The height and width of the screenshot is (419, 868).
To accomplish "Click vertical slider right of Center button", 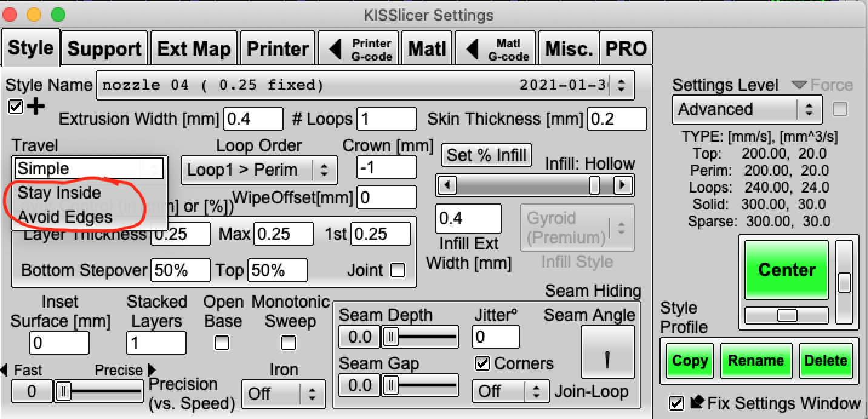I will click(x=844, y=282).
